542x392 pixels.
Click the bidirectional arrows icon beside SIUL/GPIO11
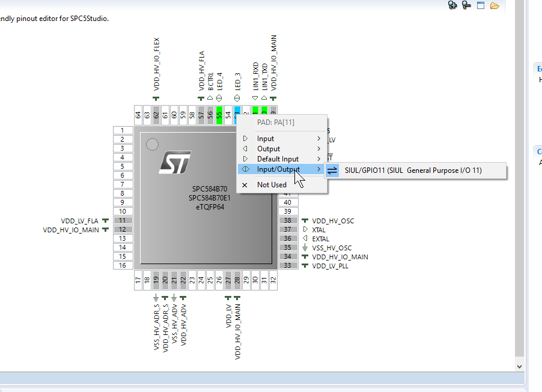332,170
